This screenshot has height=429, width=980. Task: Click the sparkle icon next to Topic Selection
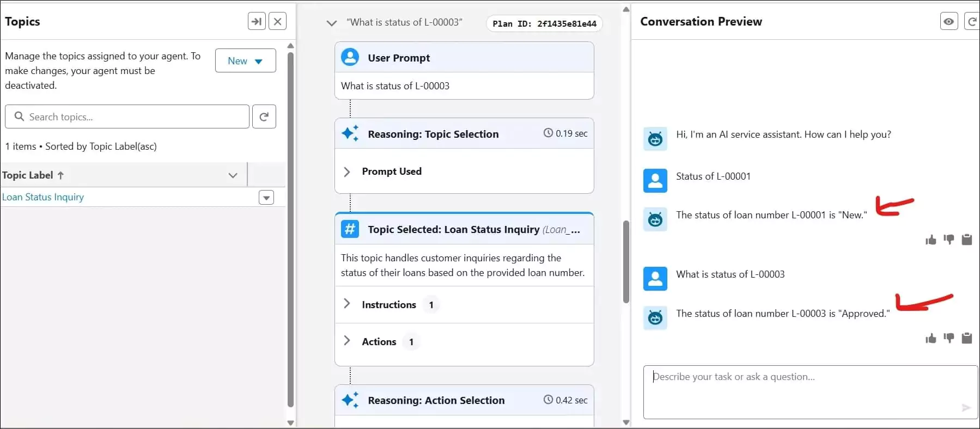coord(350,133)
